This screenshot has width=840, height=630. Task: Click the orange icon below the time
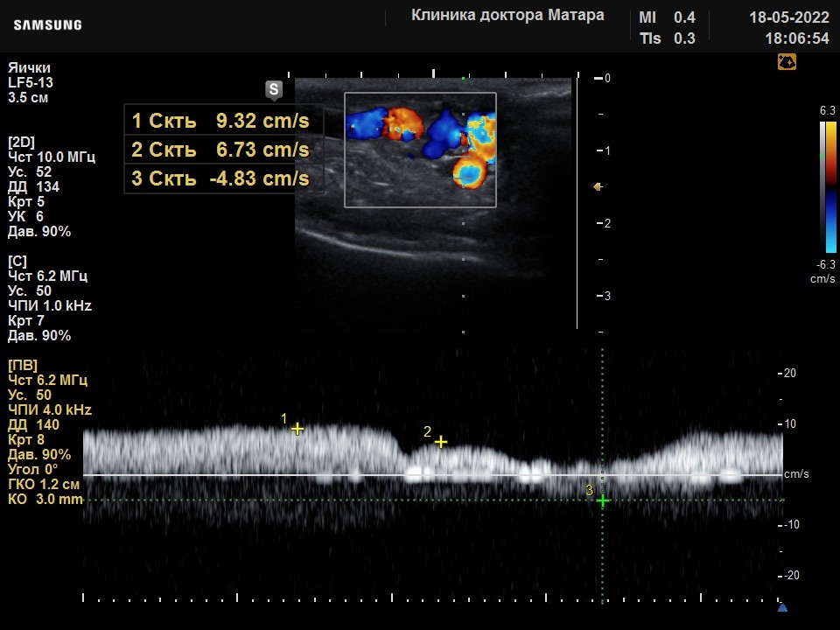[787, 62]
